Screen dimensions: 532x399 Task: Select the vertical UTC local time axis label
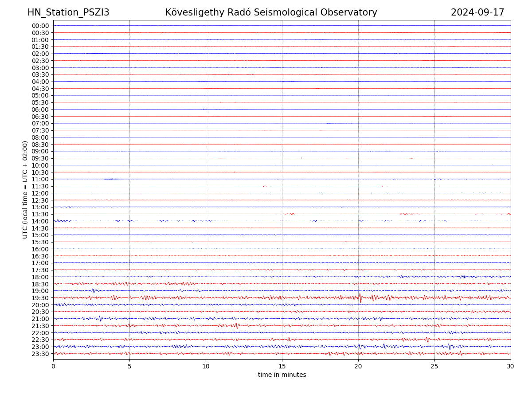(x=25, y=190)
